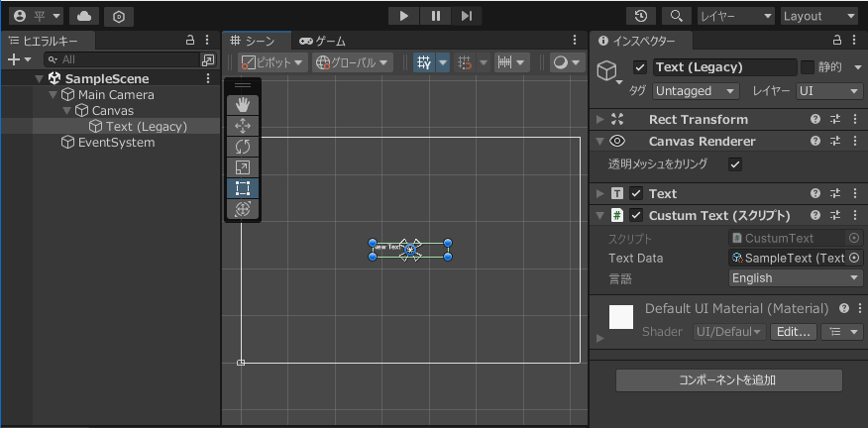The height and width of the screenshot is (428, 868).
Task: Focus the Hierarchy search field
Action: click(122, 59)
